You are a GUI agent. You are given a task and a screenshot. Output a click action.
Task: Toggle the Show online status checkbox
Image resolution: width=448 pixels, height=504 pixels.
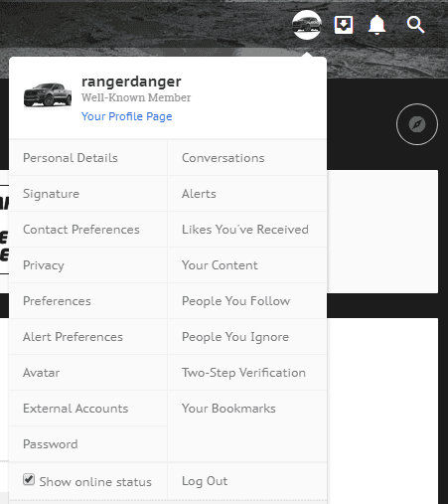pos(29,479)
